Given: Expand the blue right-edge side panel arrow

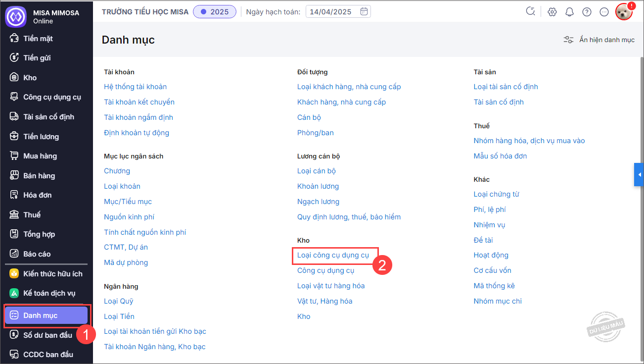Looking at the screenshot, I should (x=639, y=175).
